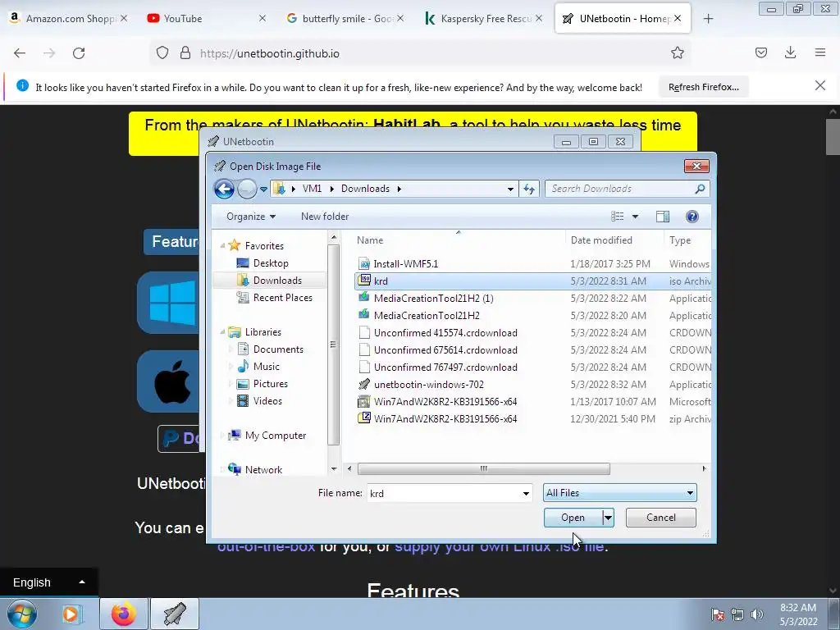Toggle the preview pane icon
The height and width of the screenshot is (630, 840).
663,217
